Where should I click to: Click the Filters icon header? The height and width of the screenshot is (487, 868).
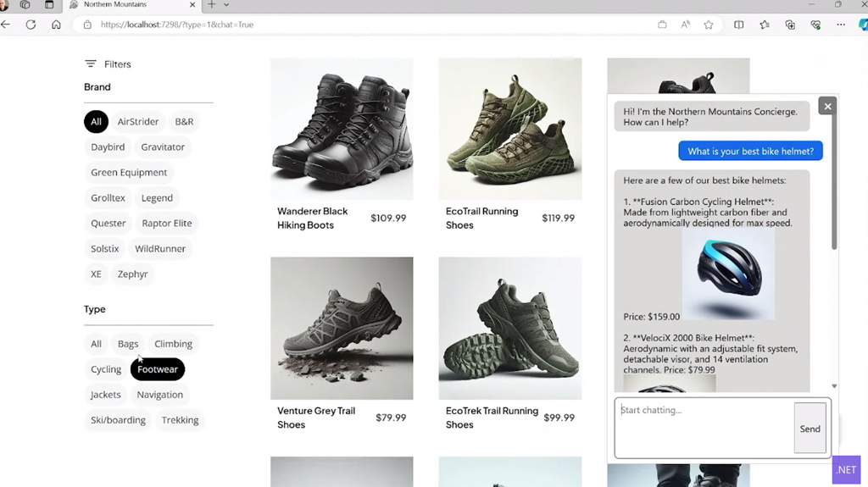108,64
